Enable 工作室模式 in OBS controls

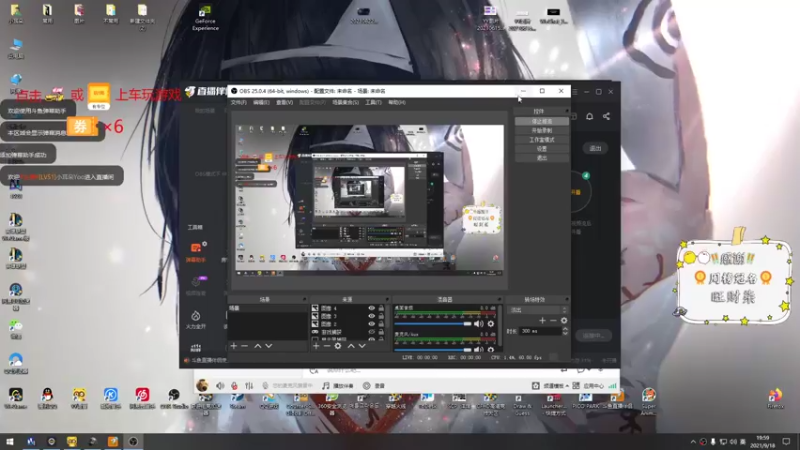(541, 140)
